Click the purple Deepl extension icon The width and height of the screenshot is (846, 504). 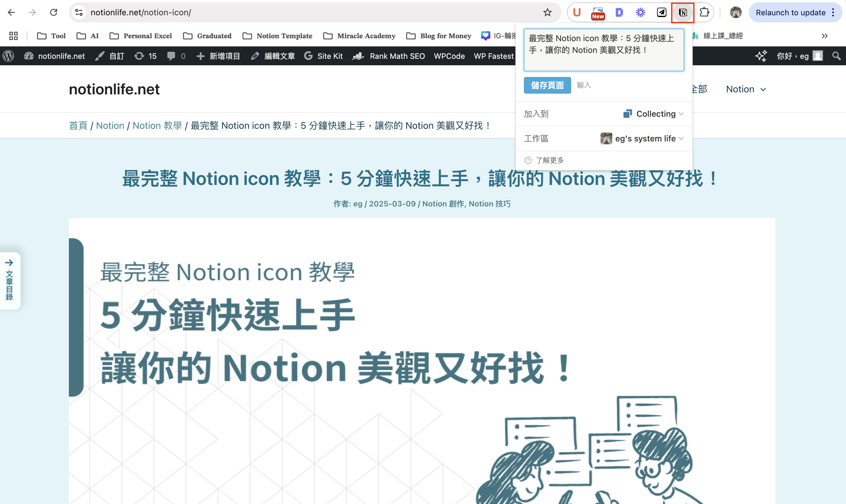pos(619,12)
